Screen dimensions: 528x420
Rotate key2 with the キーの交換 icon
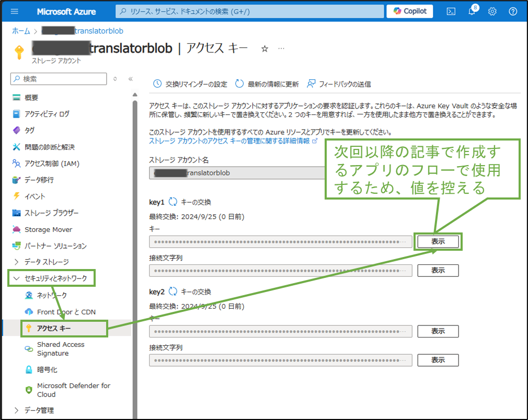173,291
